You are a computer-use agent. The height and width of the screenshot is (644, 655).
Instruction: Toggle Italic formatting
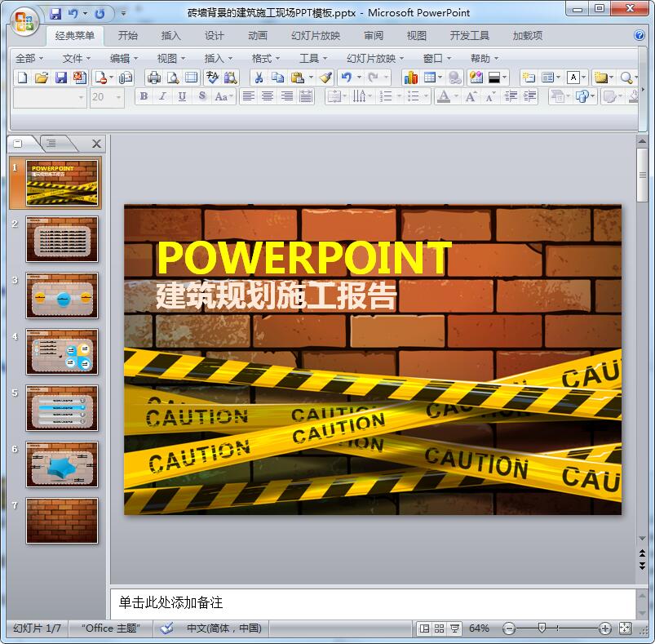point(163,97)
